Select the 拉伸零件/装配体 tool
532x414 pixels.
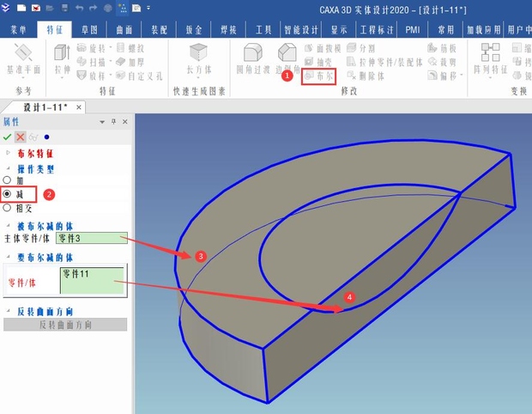[384, 62]
